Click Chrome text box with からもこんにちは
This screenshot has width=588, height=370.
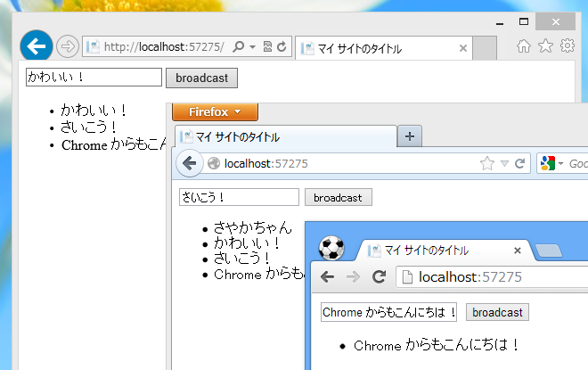(388, 312)
